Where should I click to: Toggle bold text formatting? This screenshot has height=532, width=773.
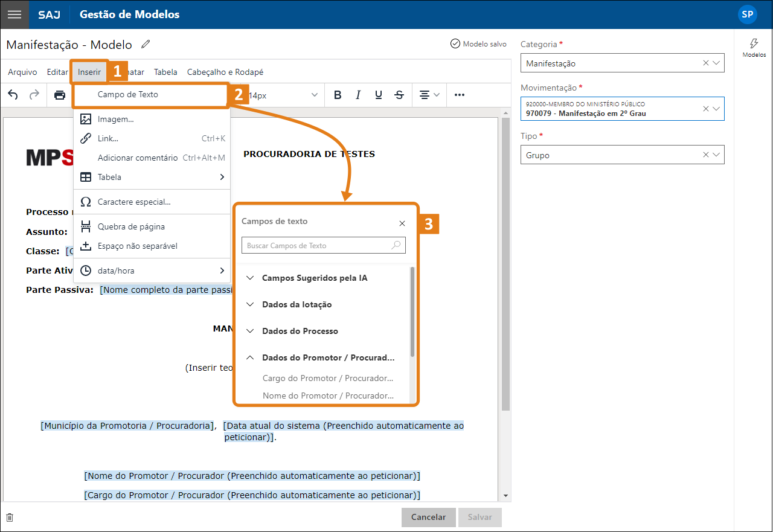[x=338, y=95]
